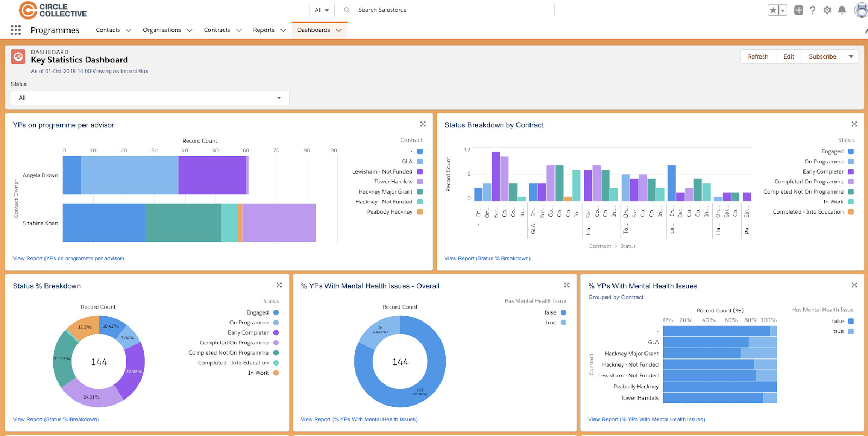Viewport: 868px width, 436px height.
Task: Open the global actions plus icon
Action: tap(799, 10)
